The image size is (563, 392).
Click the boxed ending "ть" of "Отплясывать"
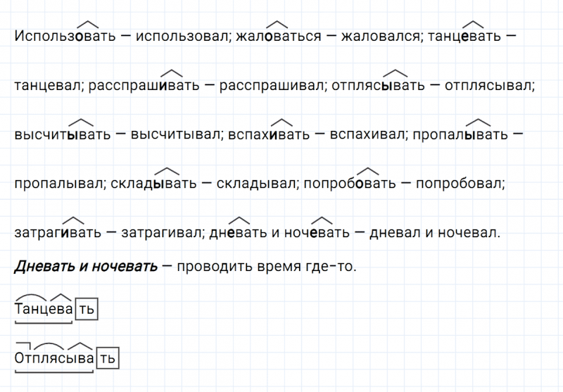coord(106,359)
